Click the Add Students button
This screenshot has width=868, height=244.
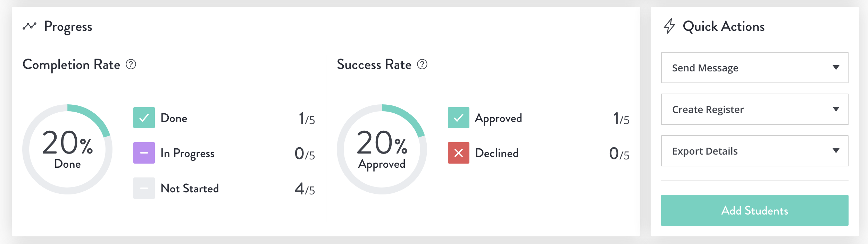pyautogui.click(x=755, y=210)
